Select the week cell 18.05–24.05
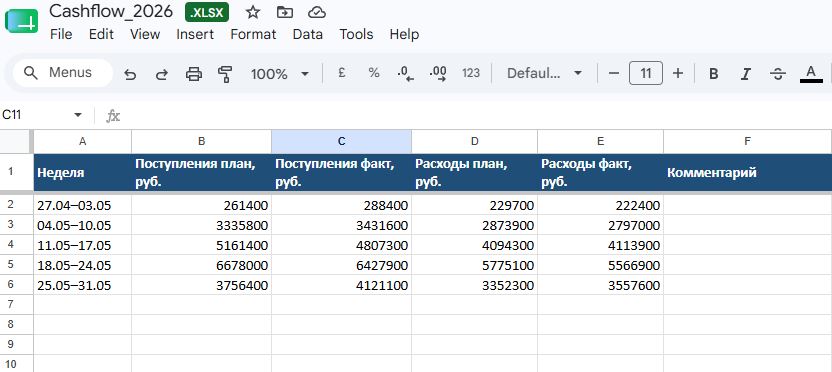The height and width of the screenshot is (372, 832). (x=82, y=265)
